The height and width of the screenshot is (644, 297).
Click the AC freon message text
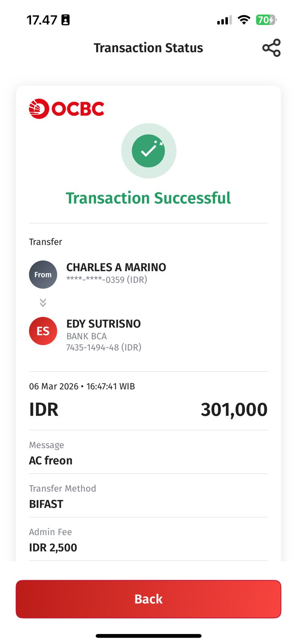click(x=51, y=460)
